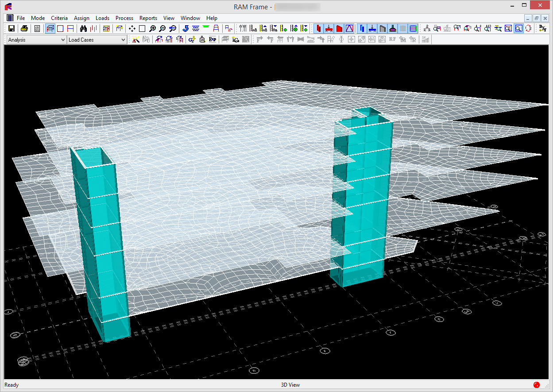Toggle the gray mesh grid display button

coord(403,28)
